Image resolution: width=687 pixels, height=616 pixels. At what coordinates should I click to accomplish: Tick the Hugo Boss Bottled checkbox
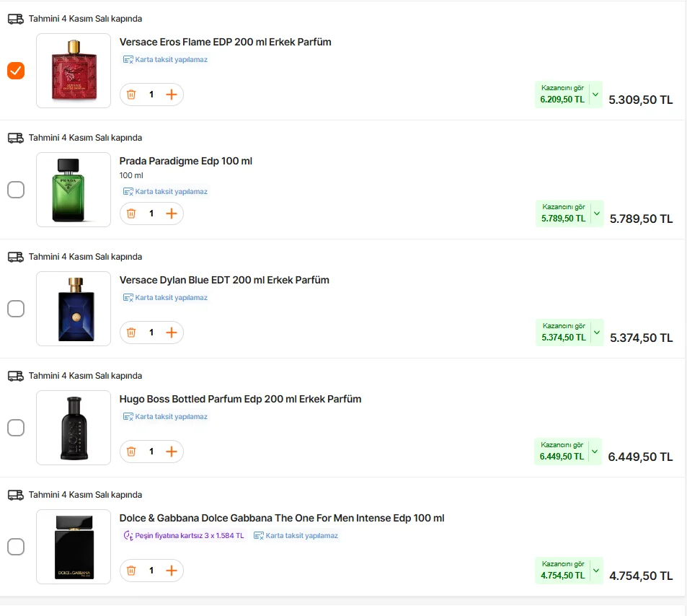pos(16,428)
